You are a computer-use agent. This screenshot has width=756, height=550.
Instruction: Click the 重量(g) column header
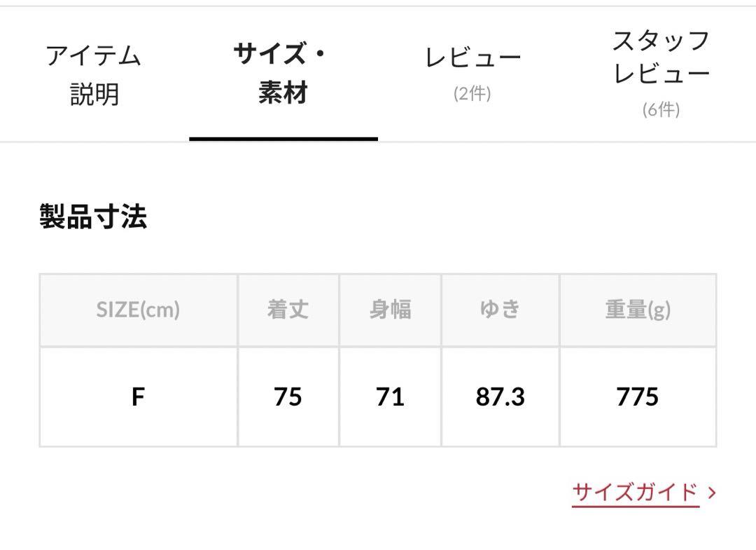click(x=638, y=310)
